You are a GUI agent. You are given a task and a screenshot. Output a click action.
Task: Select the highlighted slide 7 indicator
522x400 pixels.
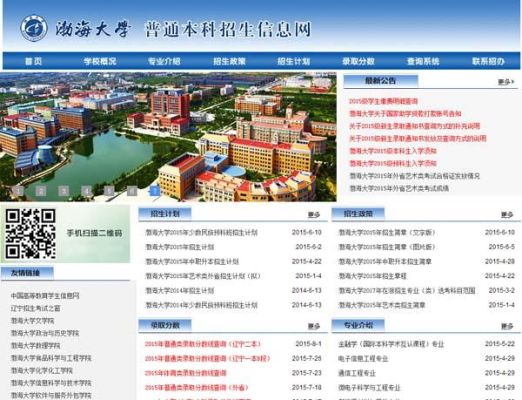pyautogui.click(x=154, y=191)
